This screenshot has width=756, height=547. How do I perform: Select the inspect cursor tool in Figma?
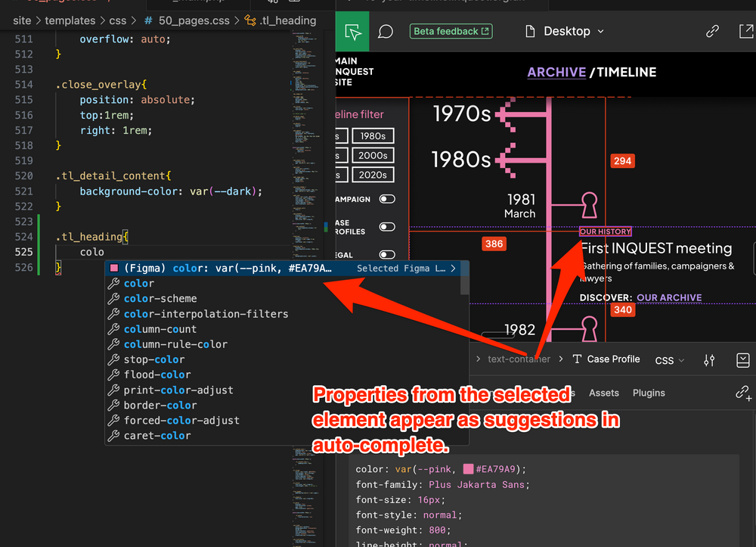click(352, 32)
